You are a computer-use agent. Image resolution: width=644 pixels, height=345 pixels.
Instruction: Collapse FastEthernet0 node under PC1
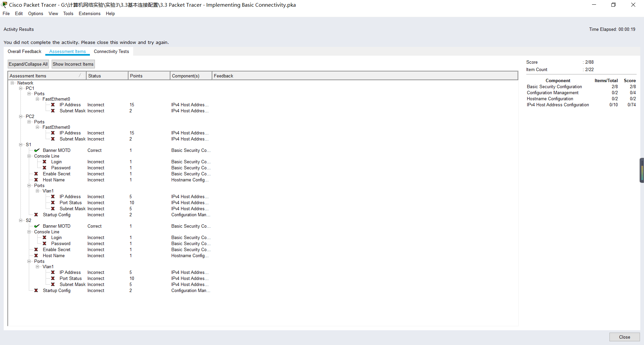[38, 99]
